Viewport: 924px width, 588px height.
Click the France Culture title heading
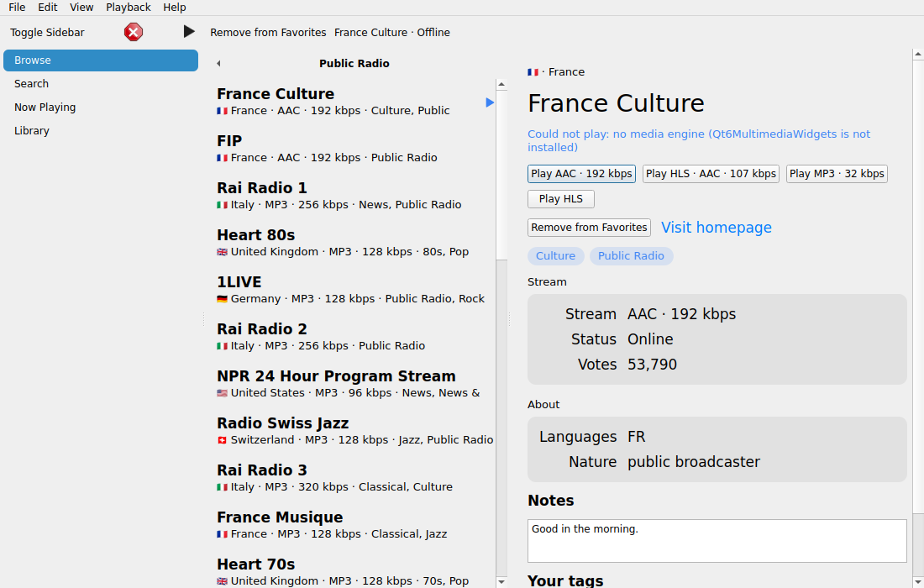tap(616, 103)
